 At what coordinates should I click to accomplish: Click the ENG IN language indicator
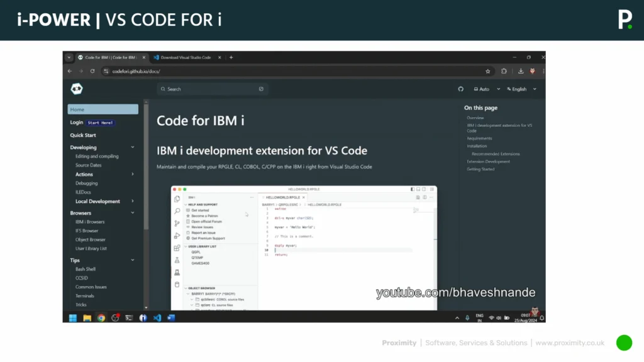tap(479, 317)
